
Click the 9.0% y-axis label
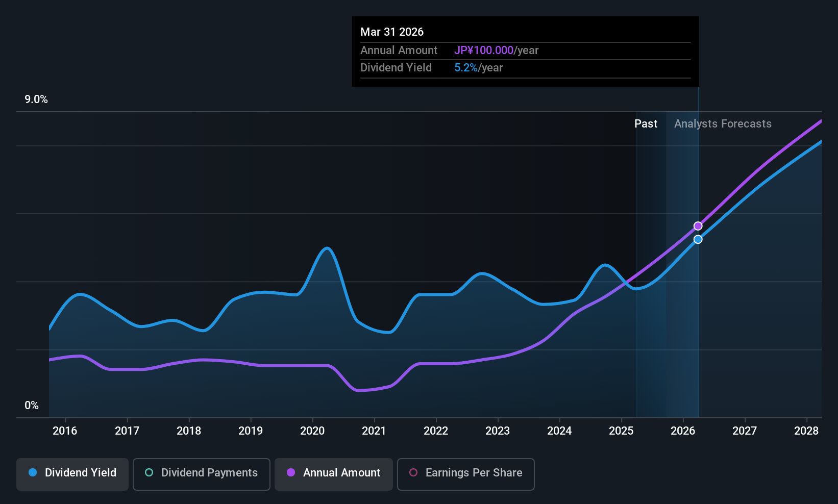click(36, 99)
